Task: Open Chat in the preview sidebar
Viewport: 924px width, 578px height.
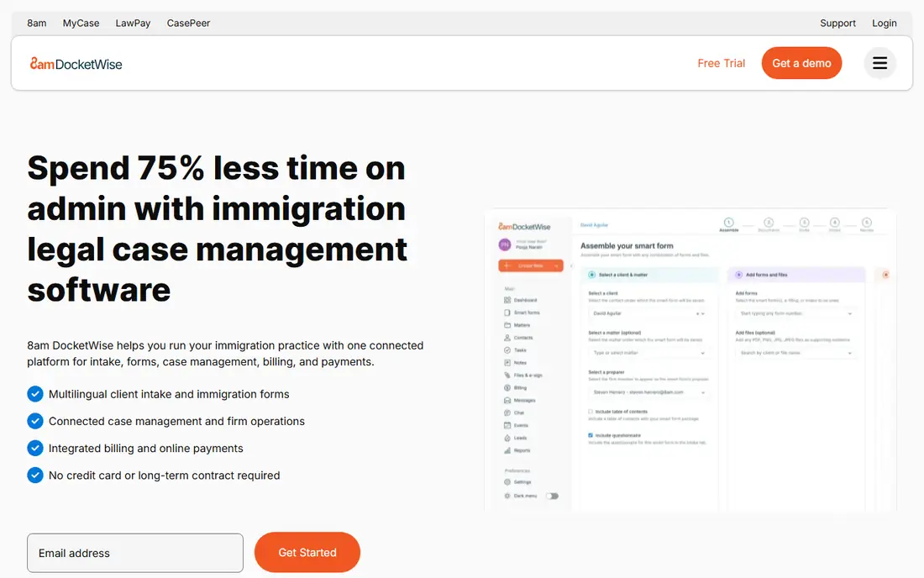Action: (x=514, y=412)
